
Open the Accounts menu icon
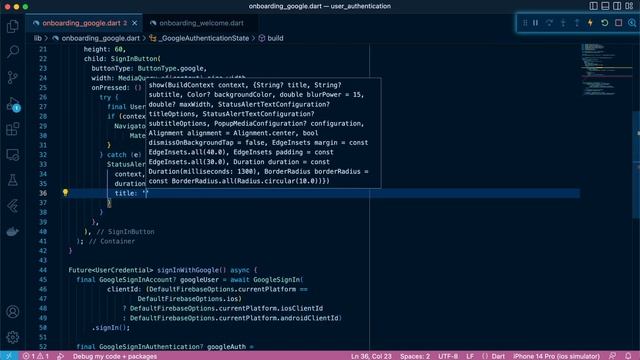coord(13,312)
